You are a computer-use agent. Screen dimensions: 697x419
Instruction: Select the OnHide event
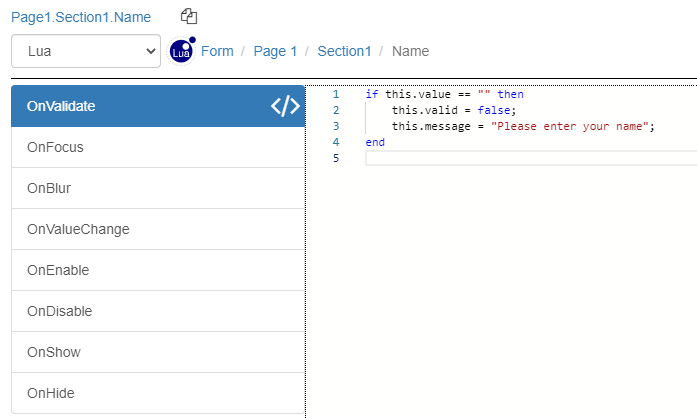tap(158, 393)
